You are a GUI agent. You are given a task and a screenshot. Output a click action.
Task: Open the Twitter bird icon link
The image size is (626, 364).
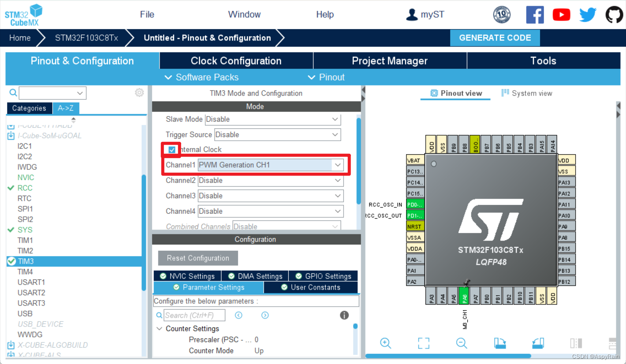pyautogui.click(x=588, y=15)
